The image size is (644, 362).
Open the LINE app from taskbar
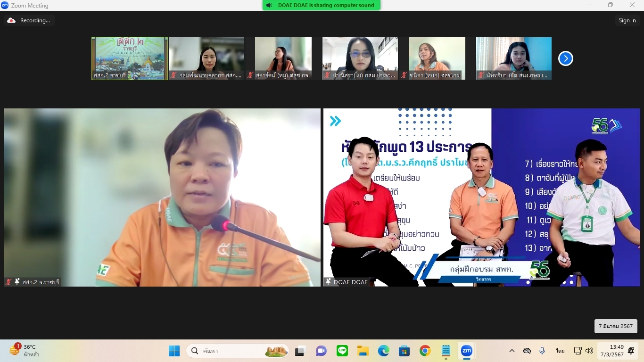click(342, 351)
